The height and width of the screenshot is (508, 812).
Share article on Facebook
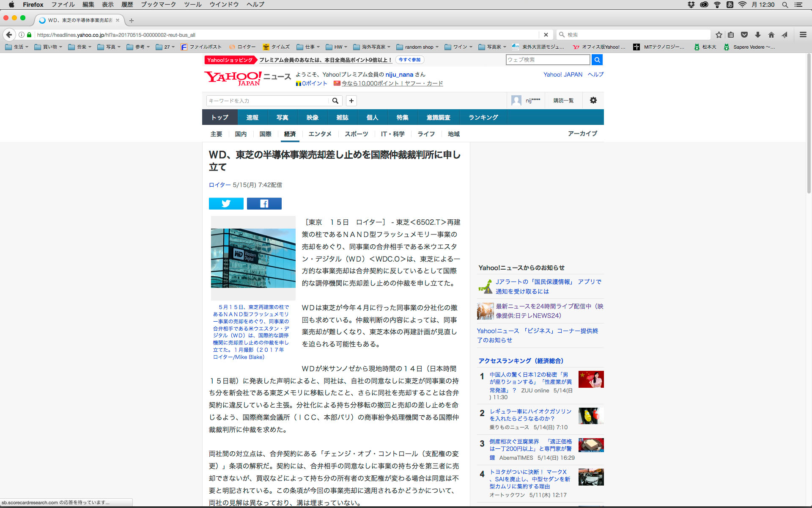tap(264, 204)
